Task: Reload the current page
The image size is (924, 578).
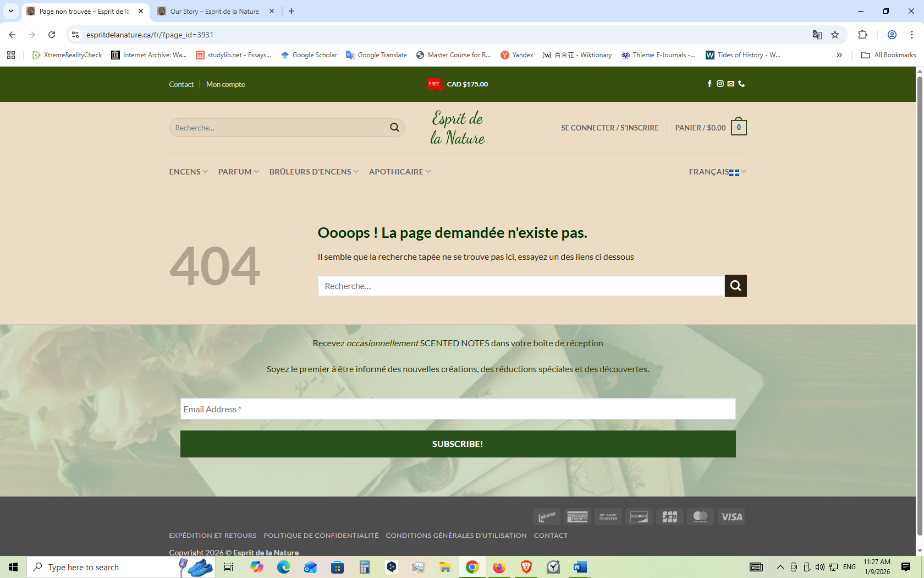Action: coord(52,35)
